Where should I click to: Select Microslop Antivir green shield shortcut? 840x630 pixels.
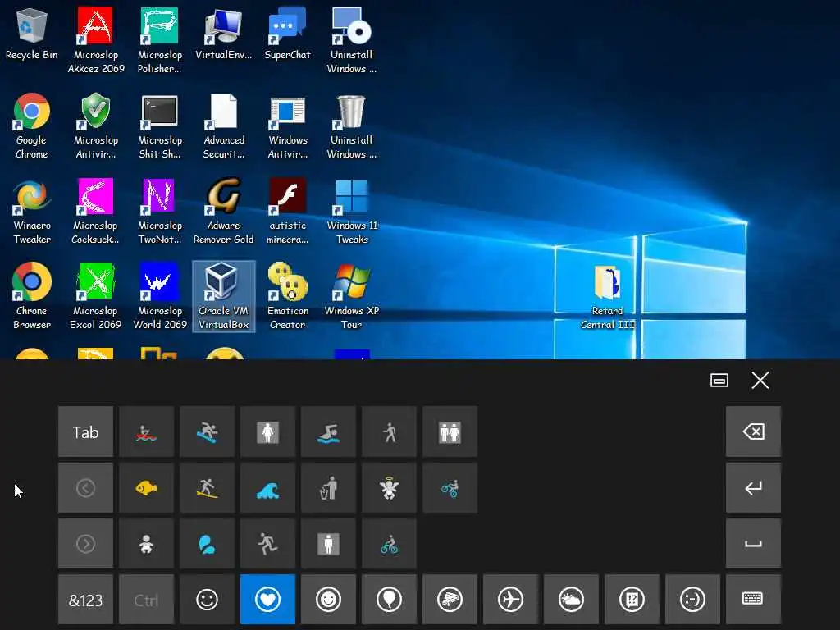[x=96, y=126]
